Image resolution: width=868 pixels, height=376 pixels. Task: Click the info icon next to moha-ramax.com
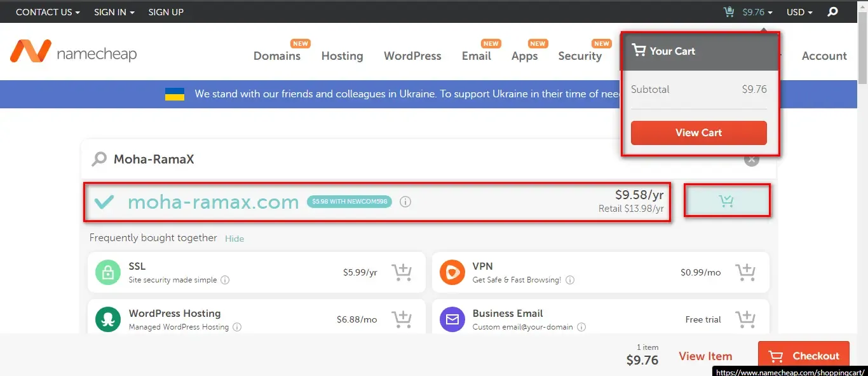405,202
